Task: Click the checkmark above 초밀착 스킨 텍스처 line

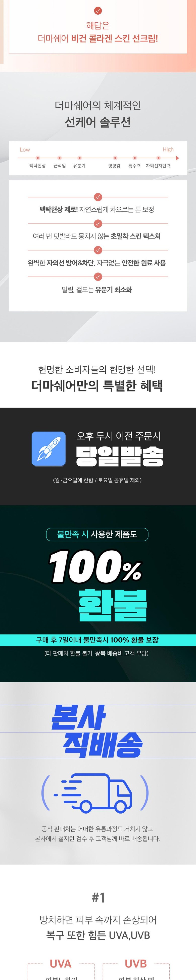Action: (98, 224)
